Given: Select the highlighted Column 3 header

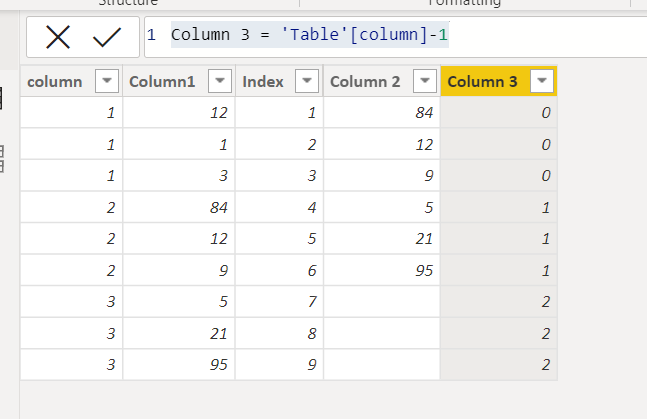Looking at the screenshot, I should (x=499, y=81).
